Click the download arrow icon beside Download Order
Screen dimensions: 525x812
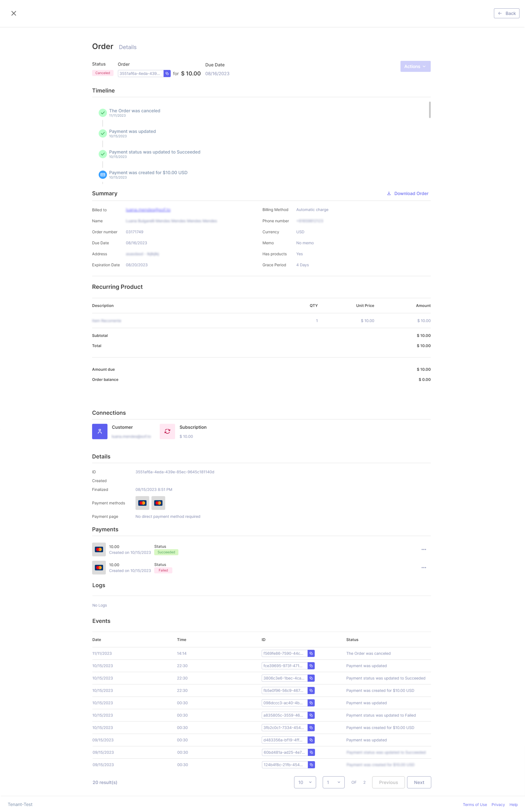coord(389,193)
